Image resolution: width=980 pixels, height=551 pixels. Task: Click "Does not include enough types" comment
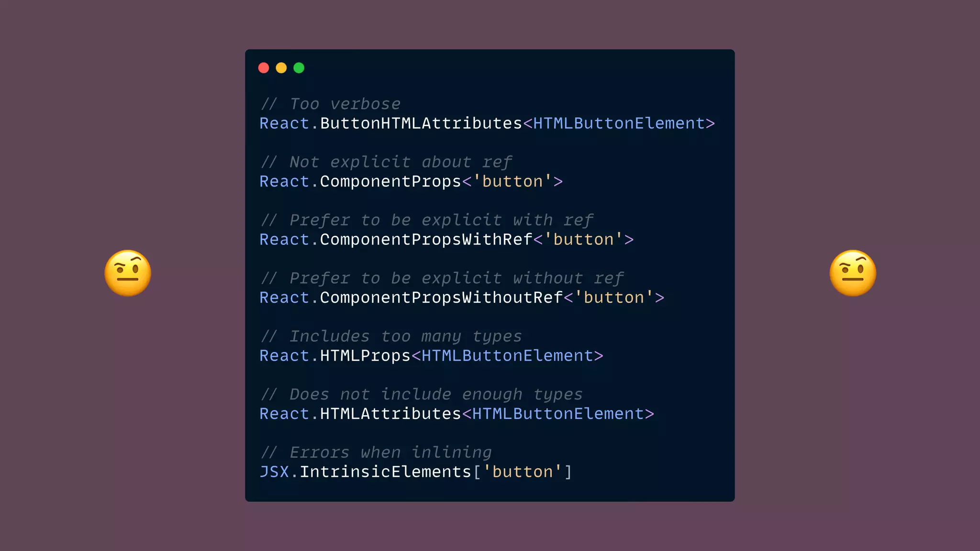[x=422, y=395]
